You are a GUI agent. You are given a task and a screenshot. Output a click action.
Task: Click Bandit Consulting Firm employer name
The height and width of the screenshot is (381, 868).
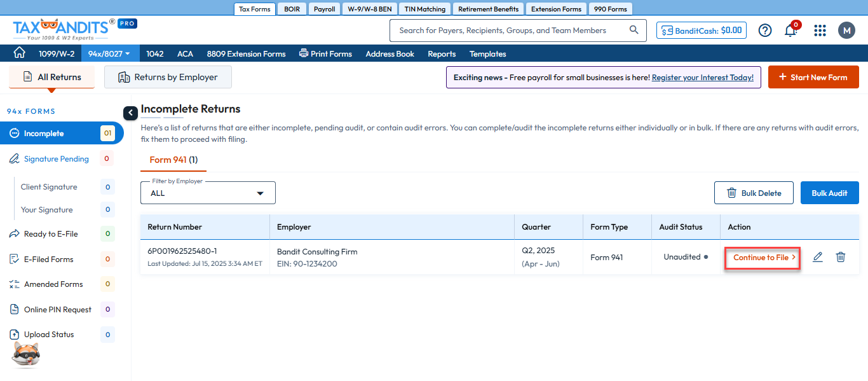317,252
